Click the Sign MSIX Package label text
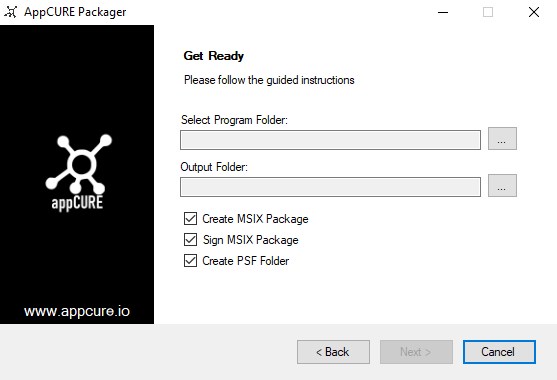Viewport: 557px width, 380px height. pyautogui.click(x=250, y=240)
